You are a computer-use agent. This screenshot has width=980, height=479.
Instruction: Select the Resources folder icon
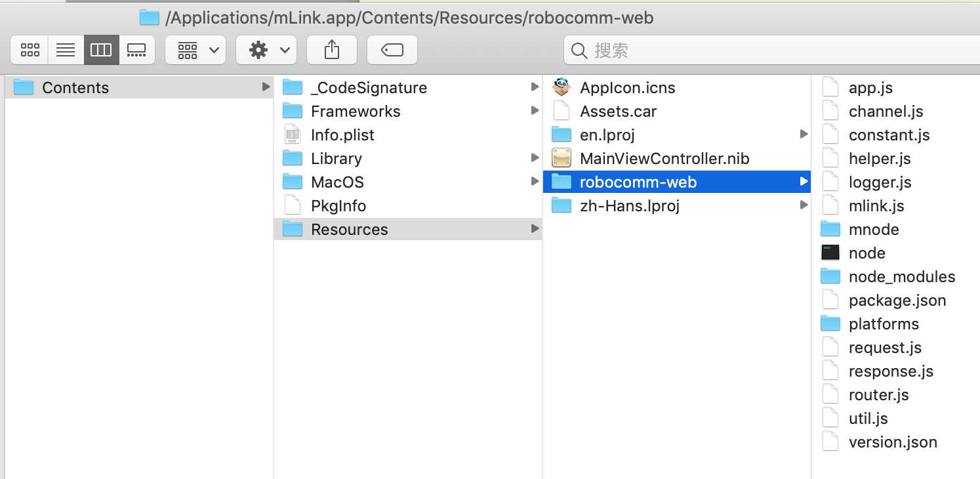coord(293,229)
